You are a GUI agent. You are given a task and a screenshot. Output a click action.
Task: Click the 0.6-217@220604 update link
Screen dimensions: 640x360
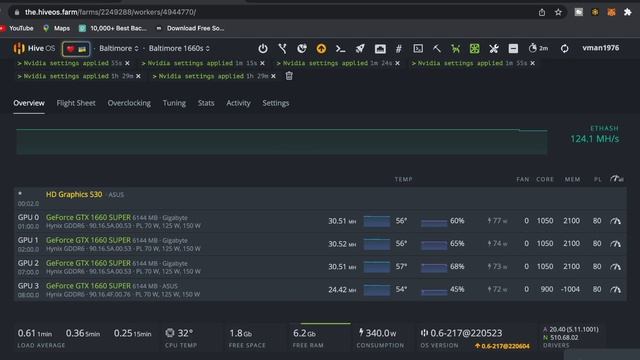502,346
